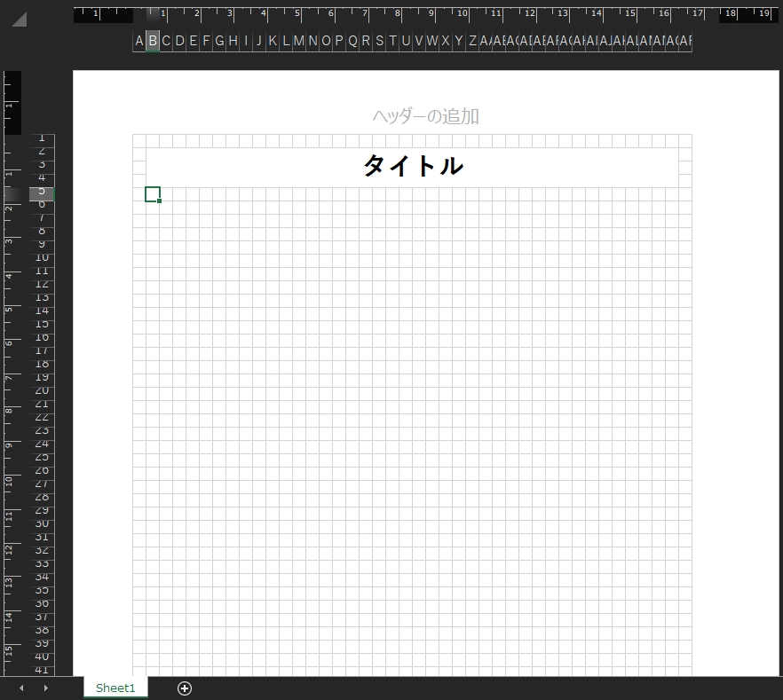Click the Select All corner triangle
Image resolution: width=783 pixels, height=700 pixels.
point(19,20)
